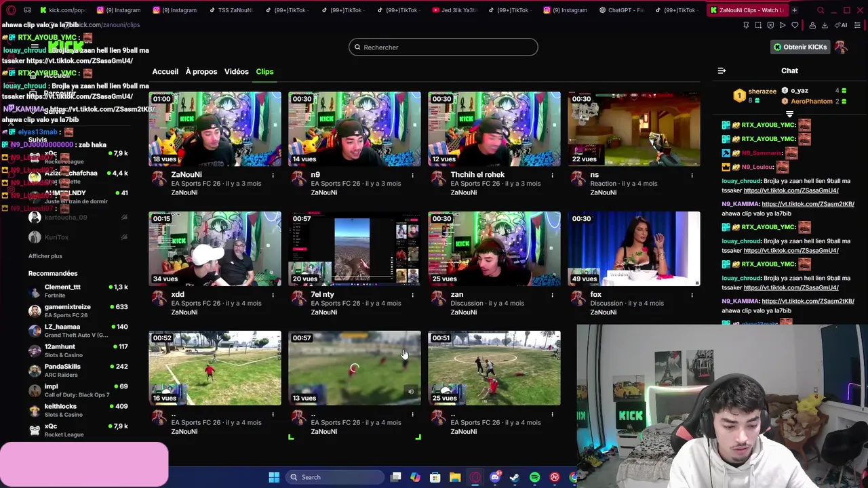Play the xdd clip thumbnail with 34 vues
The image size is (868, 488).
(x=215, y=249)
